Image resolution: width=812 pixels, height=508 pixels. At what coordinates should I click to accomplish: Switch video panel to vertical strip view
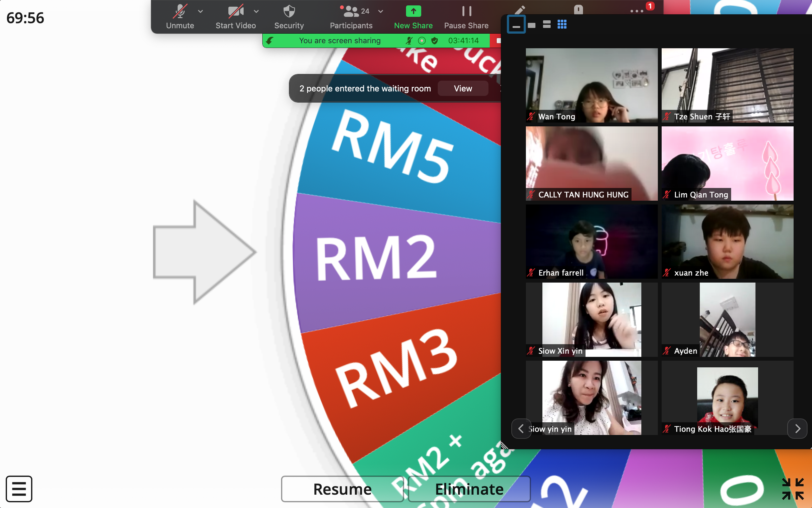tap(547, 24)
